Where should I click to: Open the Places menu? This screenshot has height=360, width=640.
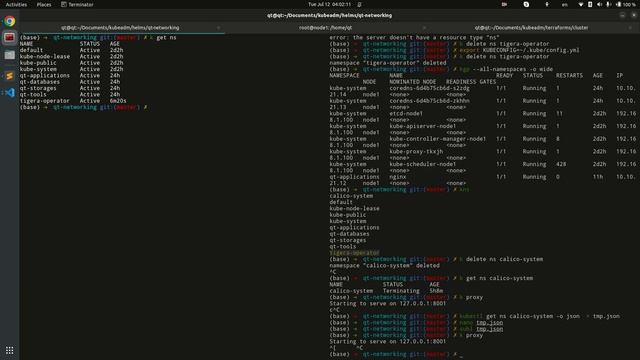tap(44, 4)
